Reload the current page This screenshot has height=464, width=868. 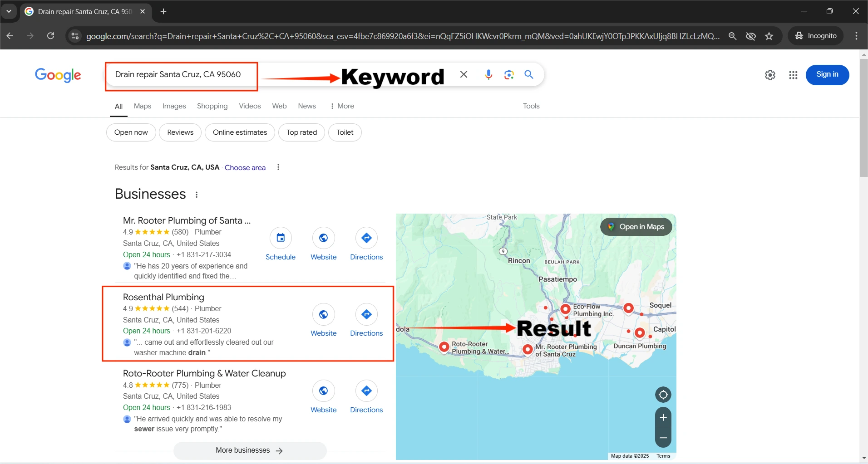[51, 36]
